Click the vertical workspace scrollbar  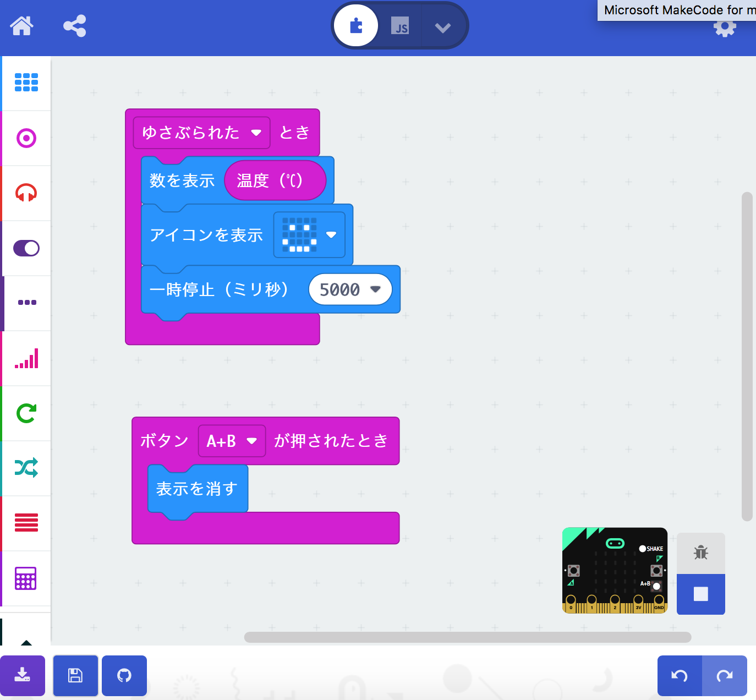point(747,357)
